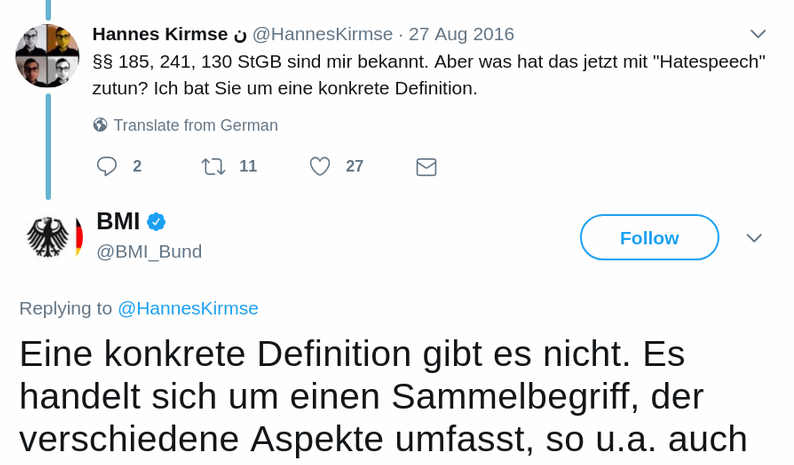Open @HannesKirmse link in Replying to
This screenshot has width=794, height=465.
click(188, 308)
